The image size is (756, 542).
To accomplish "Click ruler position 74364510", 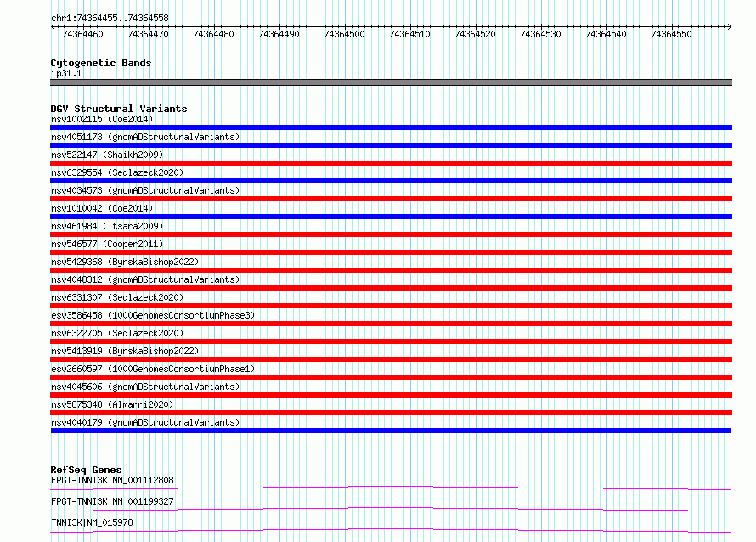I will click(409, 34).
